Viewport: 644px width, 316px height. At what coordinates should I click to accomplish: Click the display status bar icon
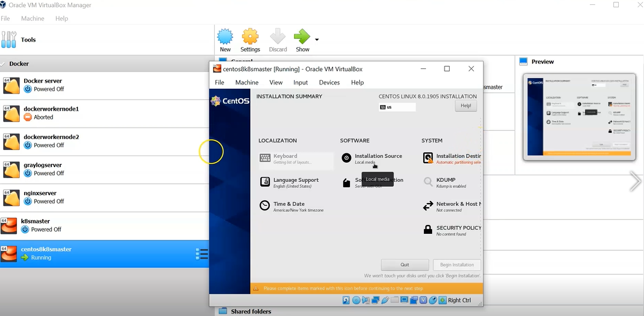404,300
